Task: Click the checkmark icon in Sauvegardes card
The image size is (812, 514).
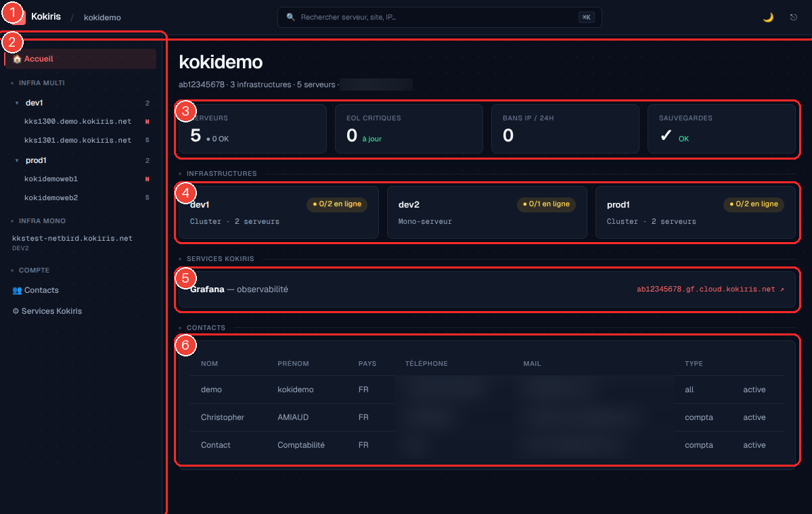Action: [x=666, y=136]
